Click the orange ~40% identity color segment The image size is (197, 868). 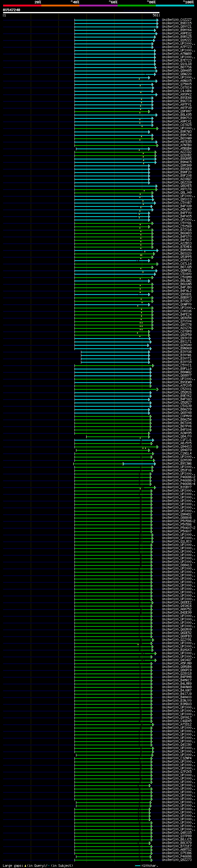pyautogui.click(x=60, y=6)
